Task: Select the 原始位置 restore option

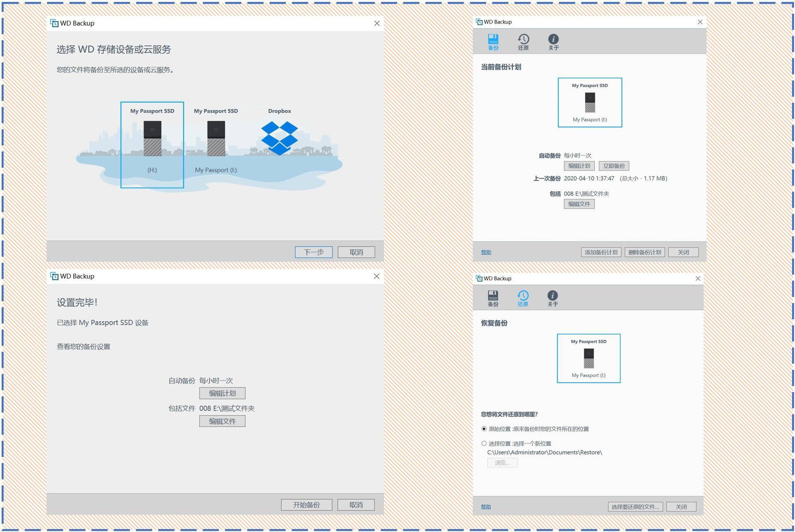Action: (x=484, y=429)
